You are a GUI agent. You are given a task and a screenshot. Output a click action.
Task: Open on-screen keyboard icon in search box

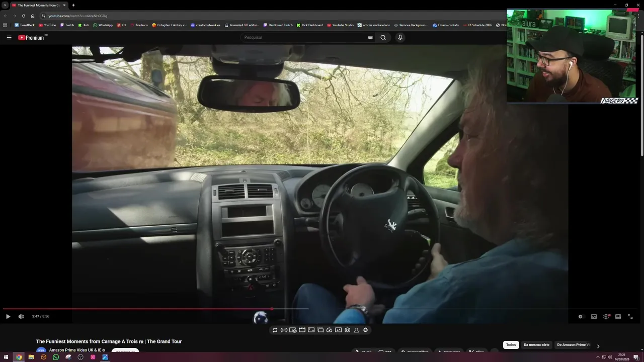(x=370, y=37)
